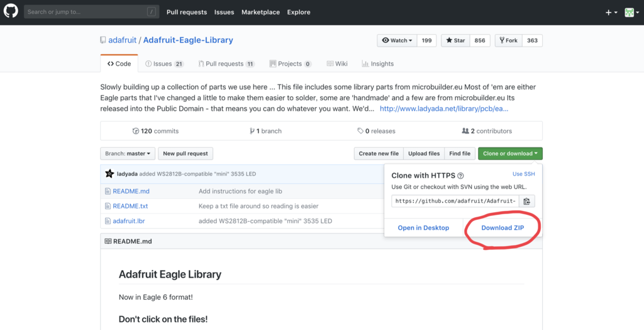644x330 pixels.
Task: Go to Marketplace in top navigation
Action: 260,13
